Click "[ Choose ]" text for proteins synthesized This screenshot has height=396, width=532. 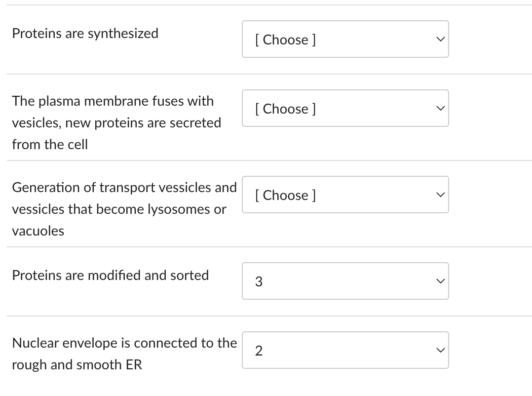click(286, 40)
